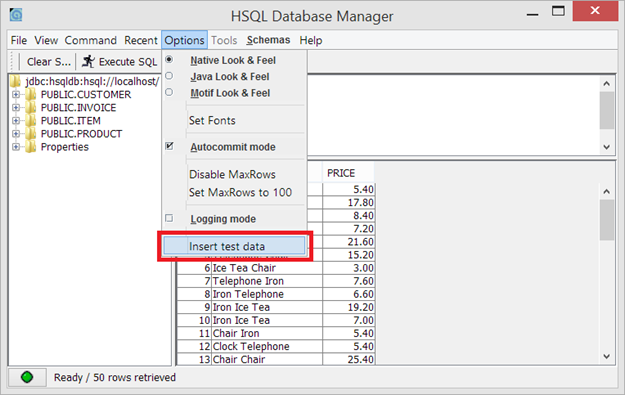Select the Ice Tea Chair row
The width and height of the screenshot is (625, 395).
click(x=276, y=268)
